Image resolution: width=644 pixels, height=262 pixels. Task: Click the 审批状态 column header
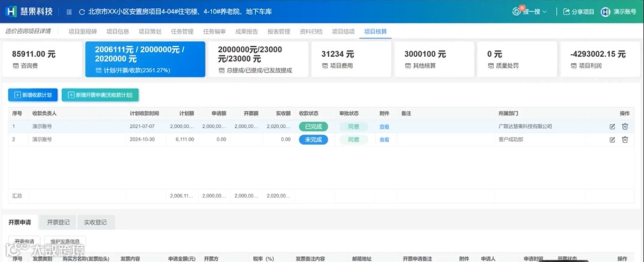tap(349, 113)
